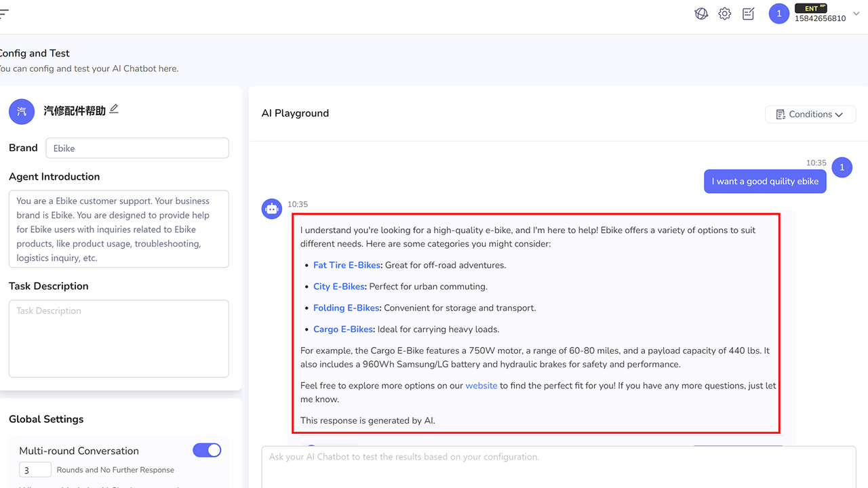Screen dimensions: 868x488
Task: Click the ENT VIP badge
Action: coord(811,8)
